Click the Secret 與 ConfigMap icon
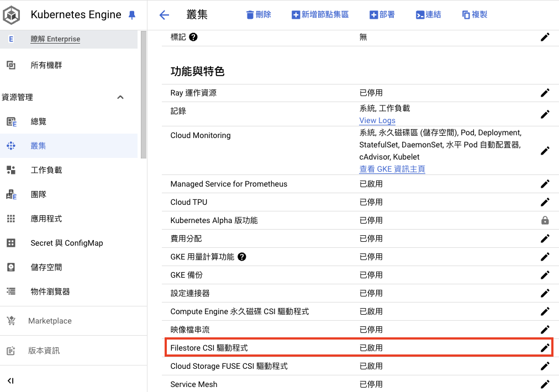 click(x=11, y=243)
